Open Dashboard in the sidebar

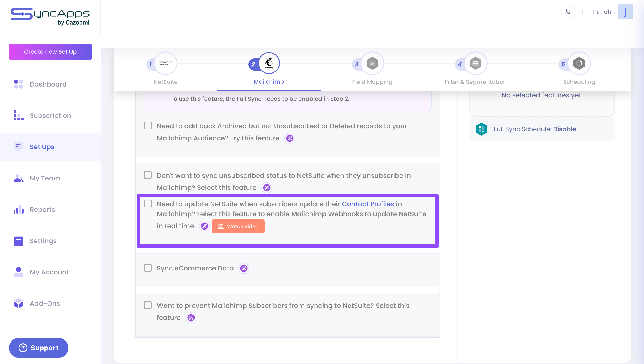(48, 84)
